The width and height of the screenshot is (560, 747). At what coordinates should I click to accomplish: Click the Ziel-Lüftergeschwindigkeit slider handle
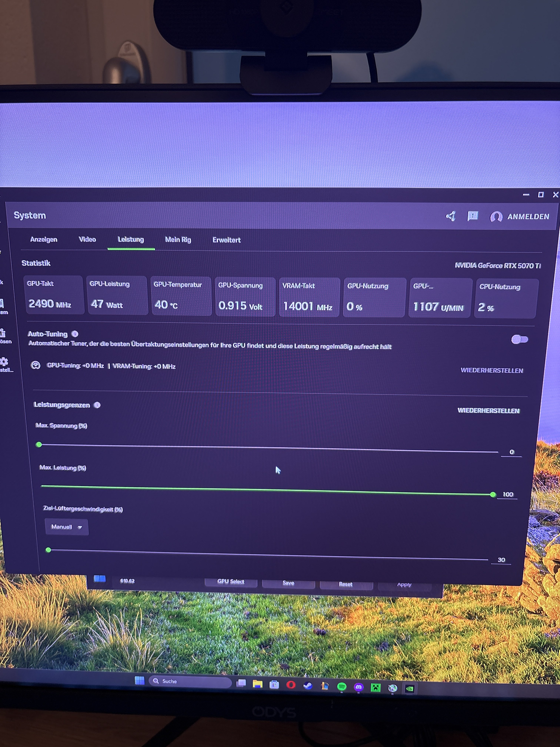pos(48,550)
